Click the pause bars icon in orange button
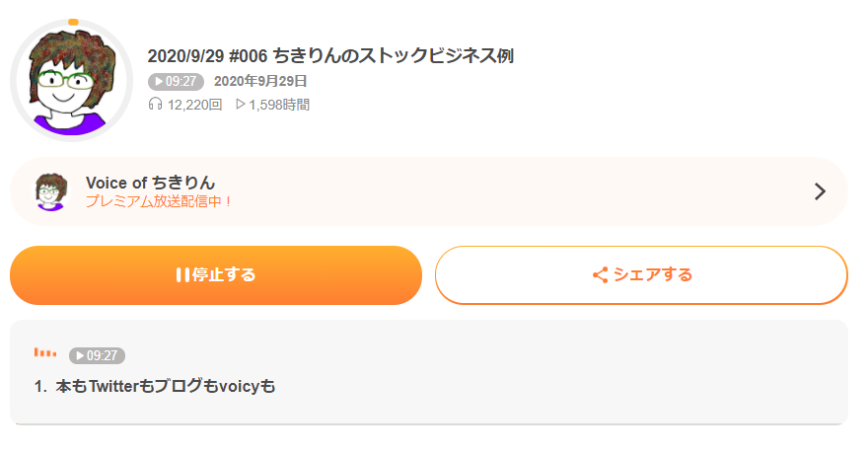The width and height of the screenshot is (868, 454). (x=182, y=275)
